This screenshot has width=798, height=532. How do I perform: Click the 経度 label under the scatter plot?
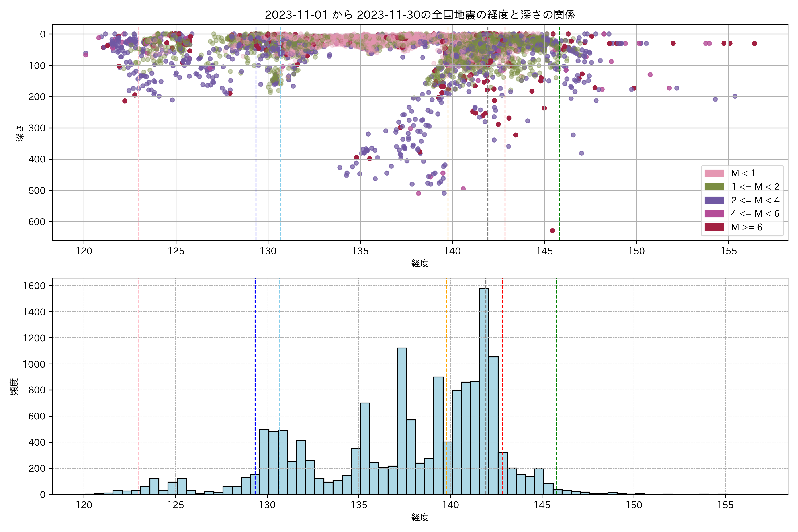click(420, 263)
